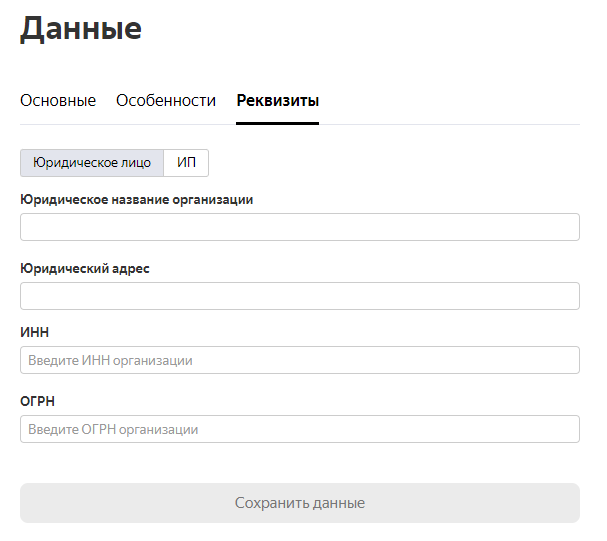This screenshot has height=541, width=607.
Task: Choose the Юридическое лицо option
Action: [92, 163]
